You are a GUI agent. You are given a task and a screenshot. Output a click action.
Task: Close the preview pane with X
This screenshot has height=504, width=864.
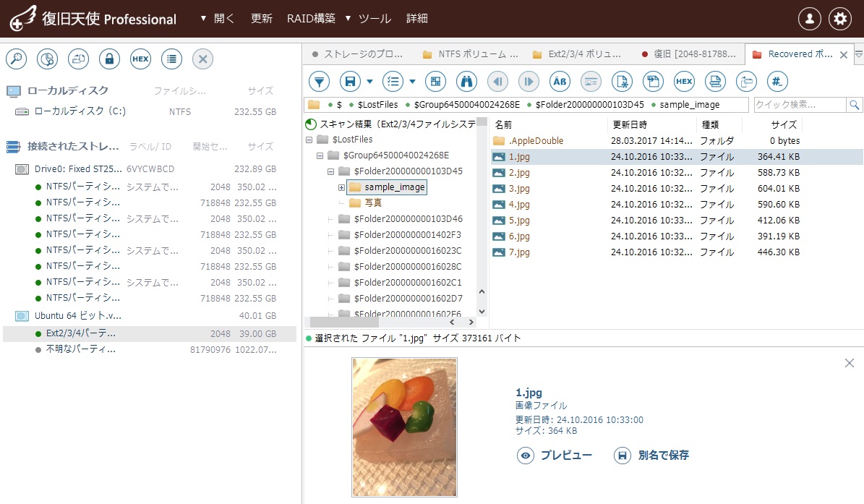849,363
